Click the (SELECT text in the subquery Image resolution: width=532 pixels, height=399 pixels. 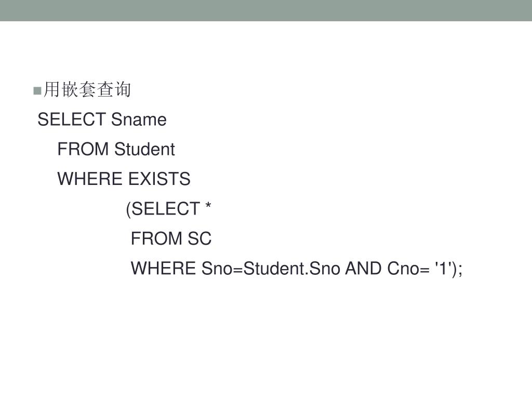pos(163,209)
